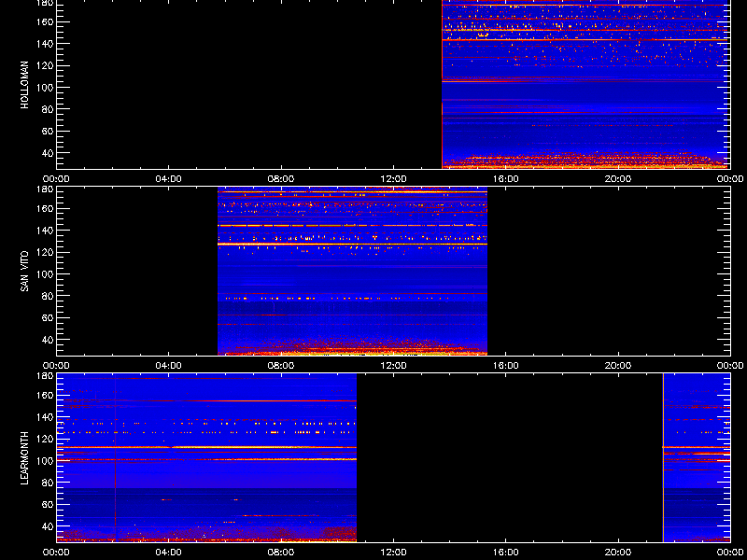The image size is (747, 560).
Task: Pick the 80 label on San Vito axis
Action: pyautogui.click(x=49, y=296)
